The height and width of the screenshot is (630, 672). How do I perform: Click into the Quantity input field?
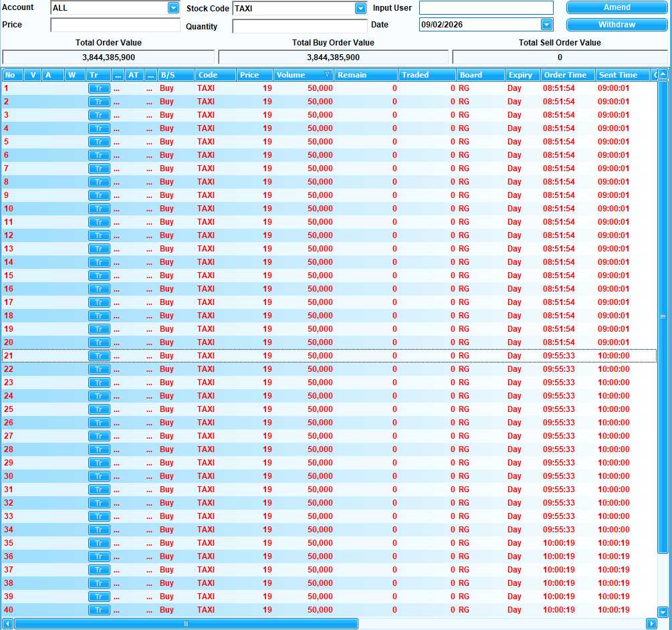(x=300, y=26)
